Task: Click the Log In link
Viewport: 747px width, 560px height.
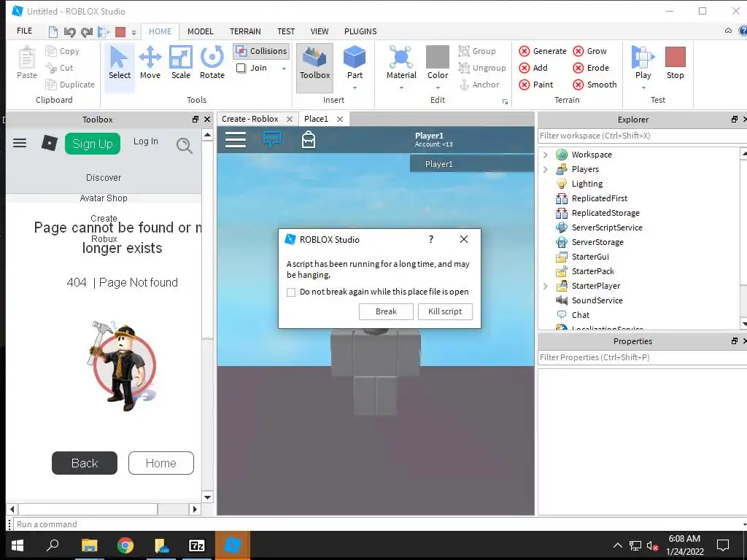Action: click(x=145, y=141)
